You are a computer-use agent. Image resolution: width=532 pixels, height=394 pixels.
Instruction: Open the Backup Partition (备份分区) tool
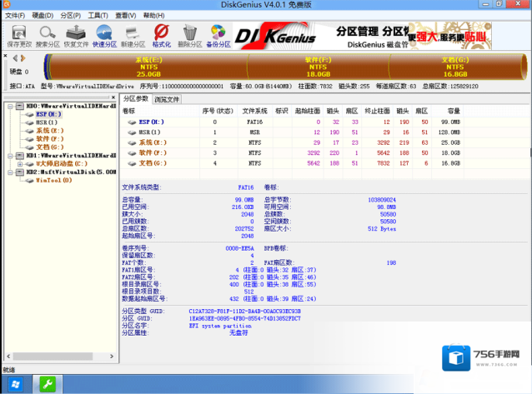(219, 35)
